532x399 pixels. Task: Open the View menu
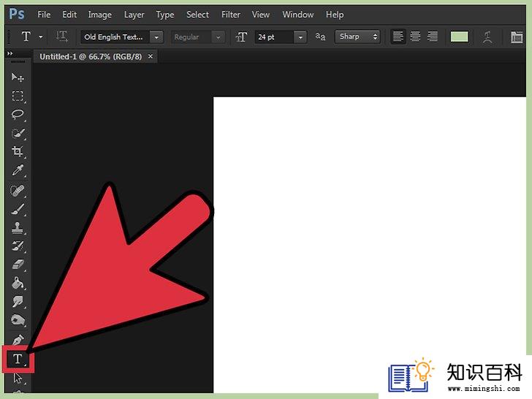pyautogui.click(x=261, y=15)
